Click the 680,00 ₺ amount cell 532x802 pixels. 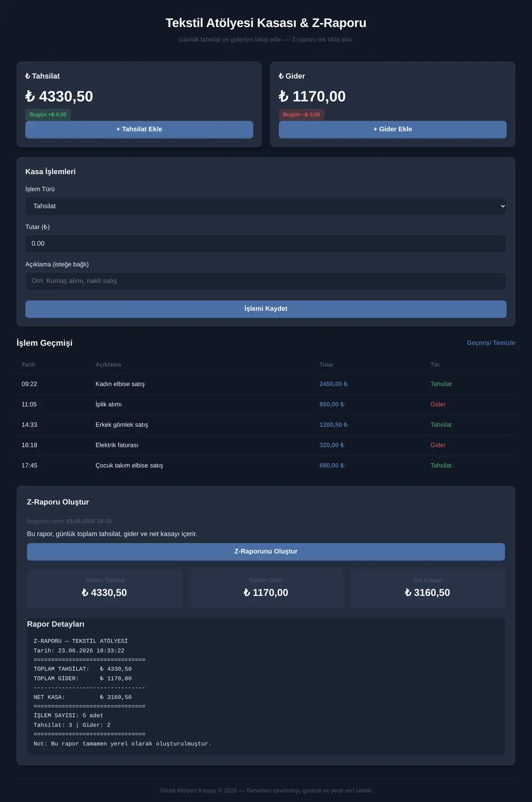332,466
